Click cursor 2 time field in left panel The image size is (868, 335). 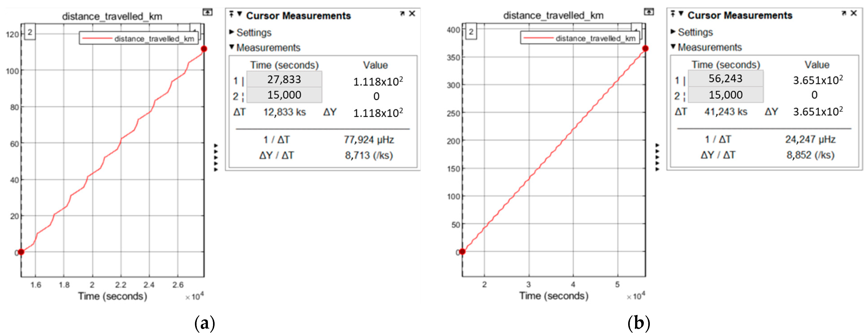(284, 95)
